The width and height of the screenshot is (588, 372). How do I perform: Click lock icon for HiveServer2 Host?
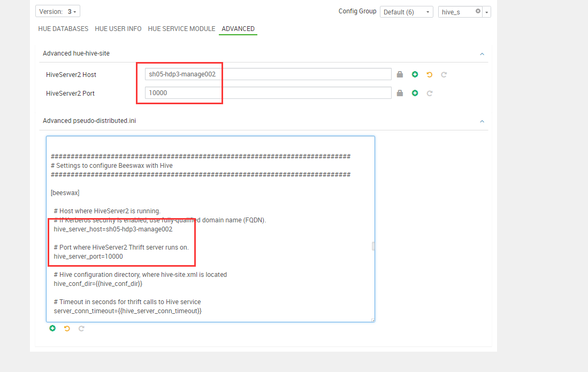[400, 74]
